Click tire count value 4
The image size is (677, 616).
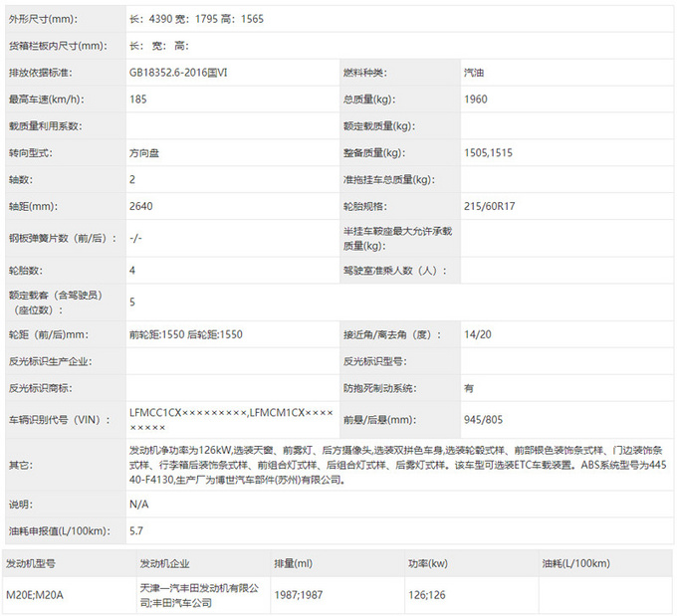[132, 271]
